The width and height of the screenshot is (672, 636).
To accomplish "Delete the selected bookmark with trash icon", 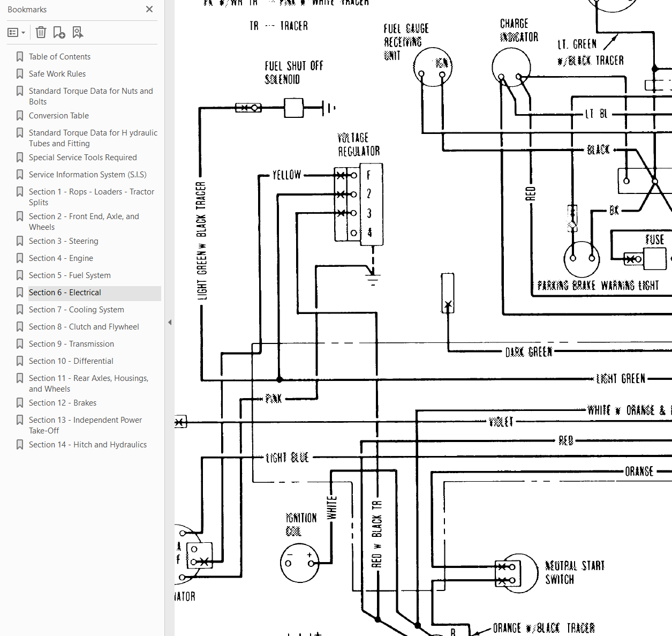I will pos(41,33).
